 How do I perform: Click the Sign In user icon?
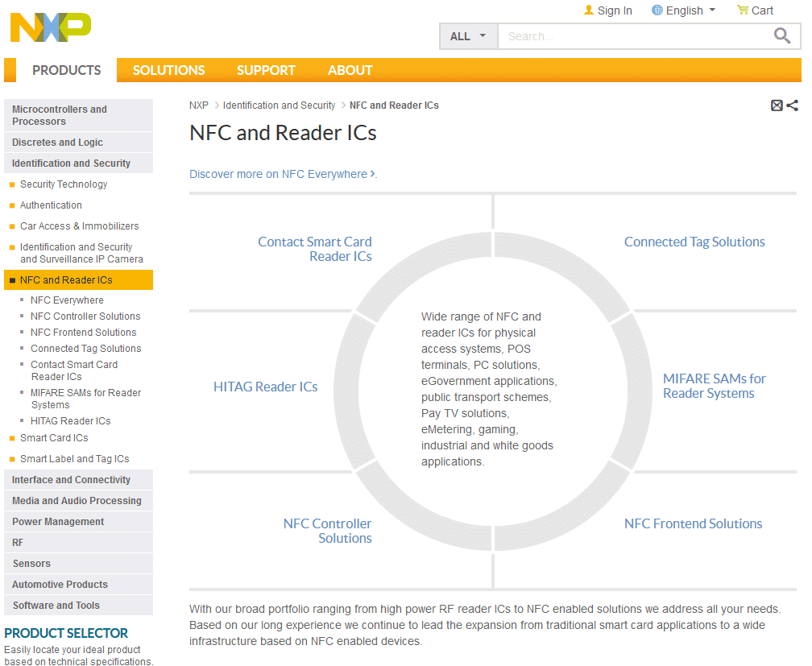coord(588,10)
